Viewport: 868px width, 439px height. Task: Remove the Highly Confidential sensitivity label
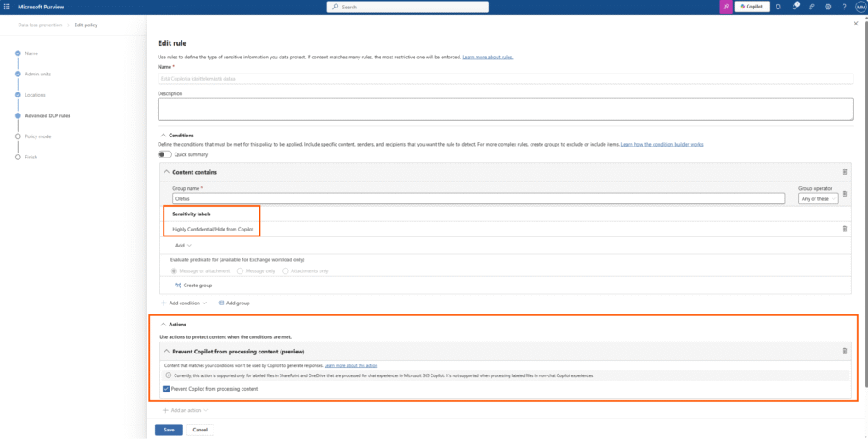[844, 229]
